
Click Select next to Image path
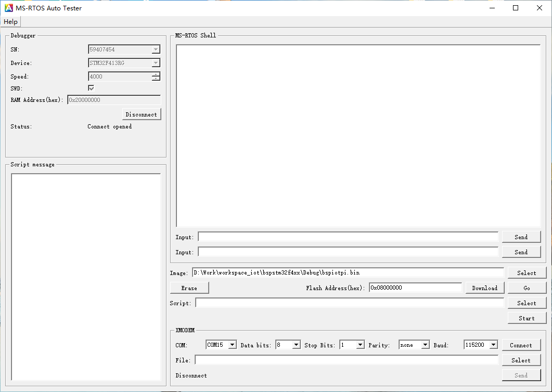coord(527,273)
